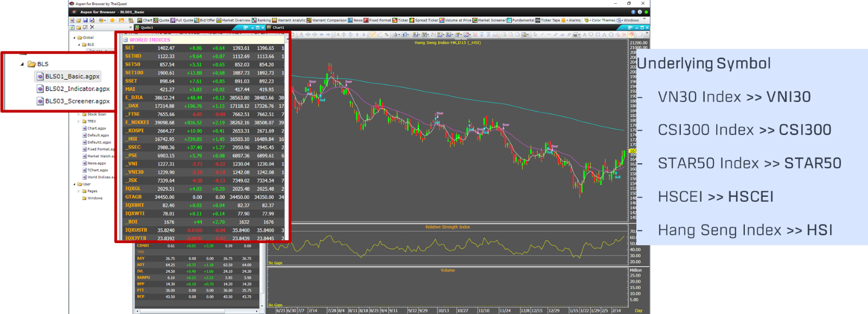Open Market Overview from the toolbar
The image size is (868, 314).
pyautogui.click(x=233, y=20)
